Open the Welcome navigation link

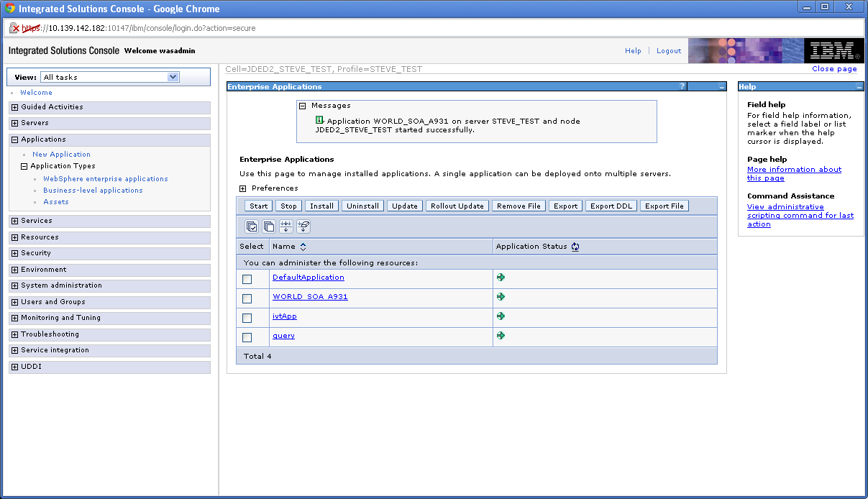pyautogui.click(x=36, y=93)
